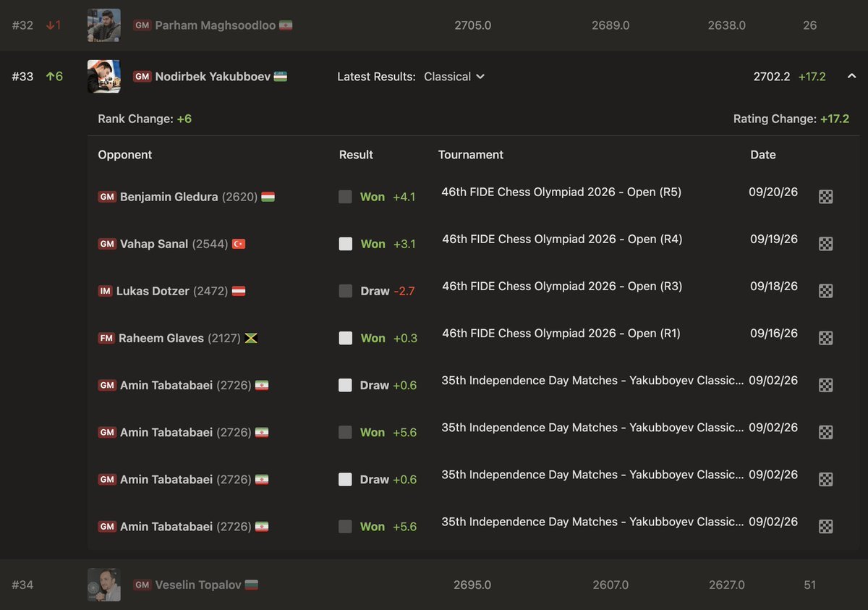Click white-piece color square beside Vahap Sanal result
Viewport: 868px width, 610px height.
tap(345, 244)
